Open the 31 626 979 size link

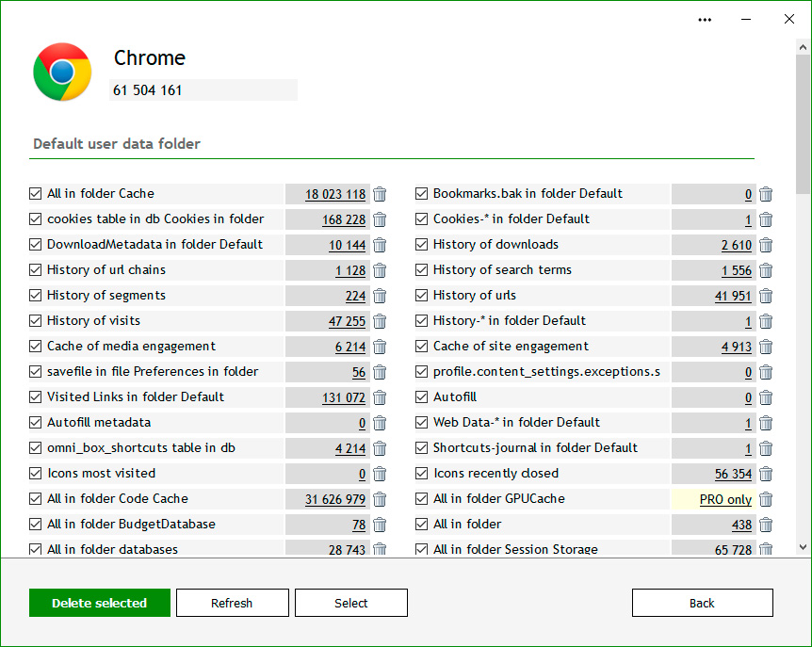pos(334,499)
